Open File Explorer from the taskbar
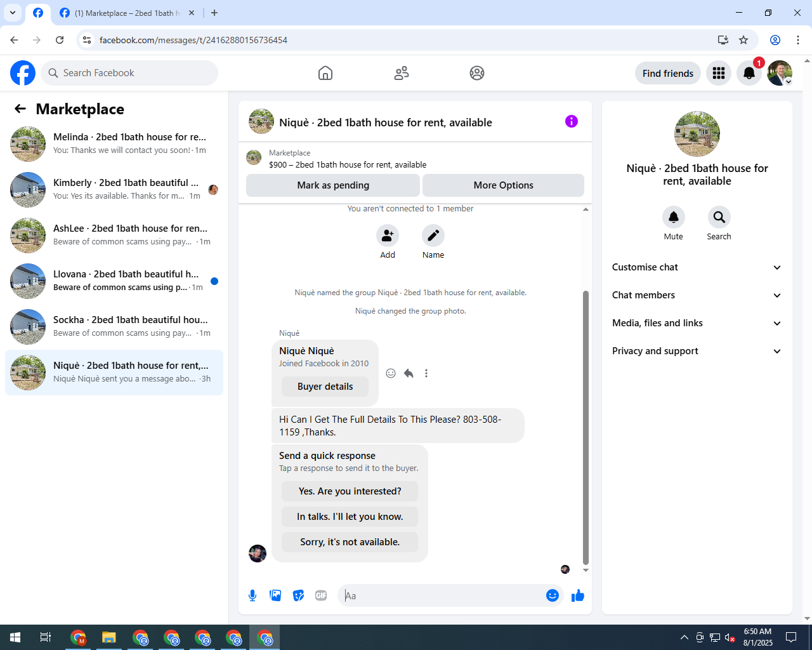The width and height of the screenshot is (812, 650). [x=109, y=637]
